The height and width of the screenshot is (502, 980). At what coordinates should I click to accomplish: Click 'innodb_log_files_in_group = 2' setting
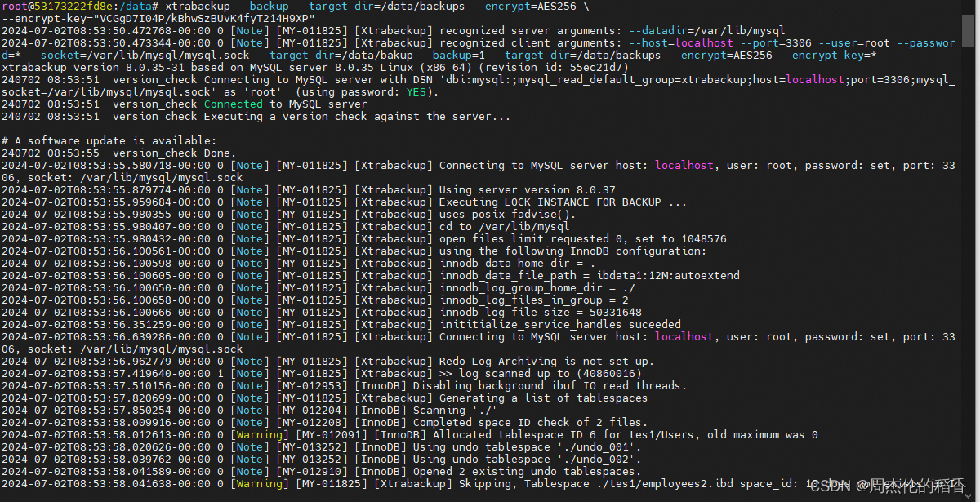[533, 300]
